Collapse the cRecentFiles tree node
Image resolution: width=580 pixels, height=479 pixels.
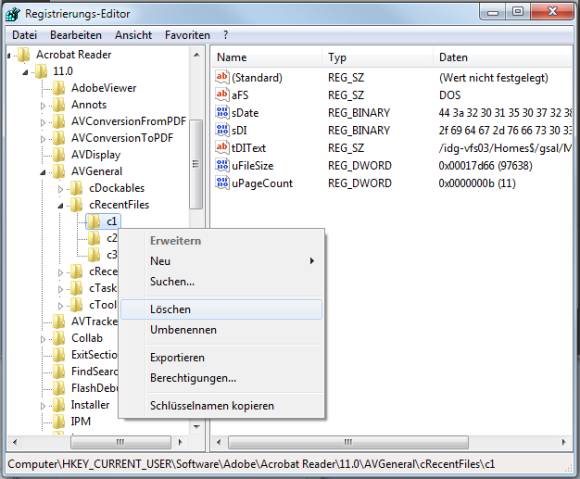(x=60, y=206)
